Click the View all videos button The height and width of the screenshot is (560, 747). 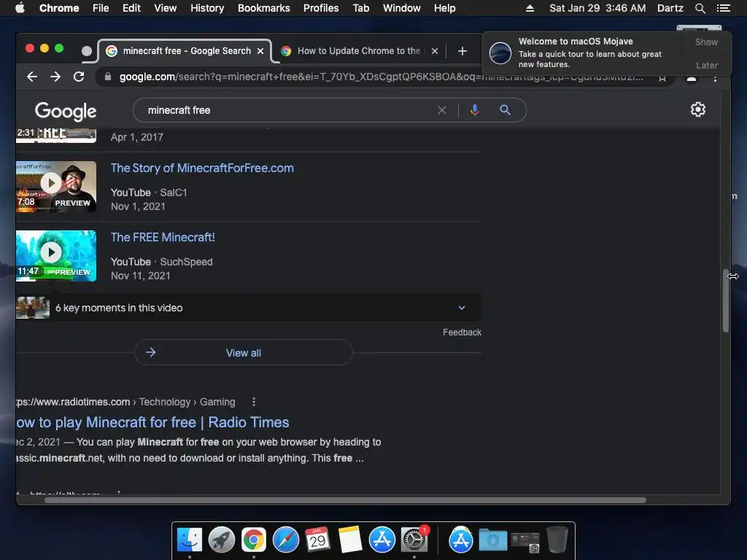point(244,353)
